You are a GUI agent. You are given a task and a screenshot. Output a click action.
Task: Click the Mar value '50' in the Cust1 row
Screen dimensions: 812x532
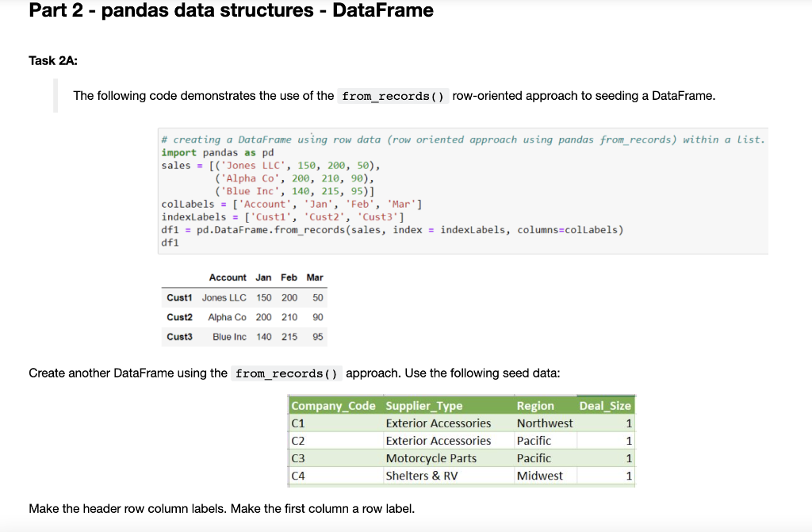click(x=317, y=298)
